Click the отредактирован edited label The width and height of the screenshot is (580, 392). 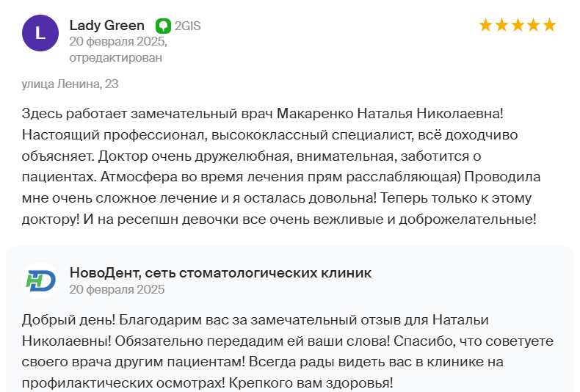click(116, 58)
